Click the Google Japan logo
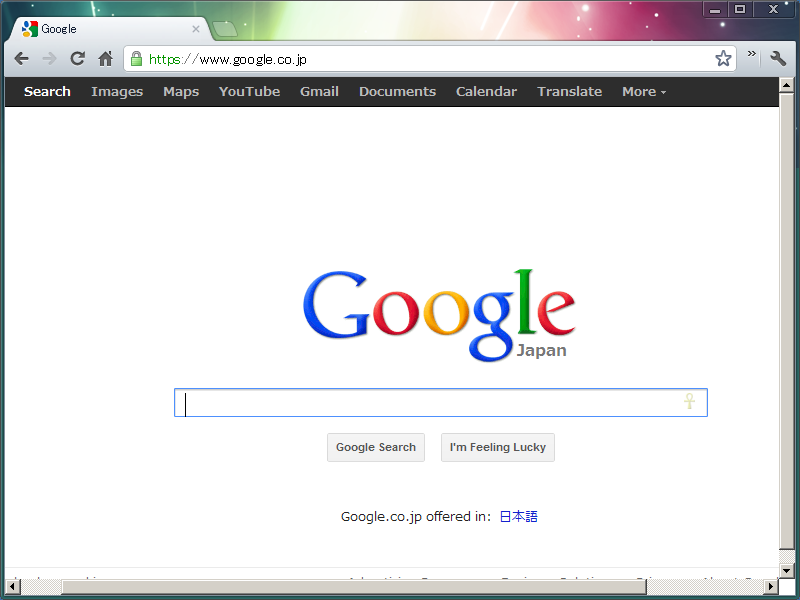This screenshot has width=800, height=600. pyautogui.click(x=439, y=315)
